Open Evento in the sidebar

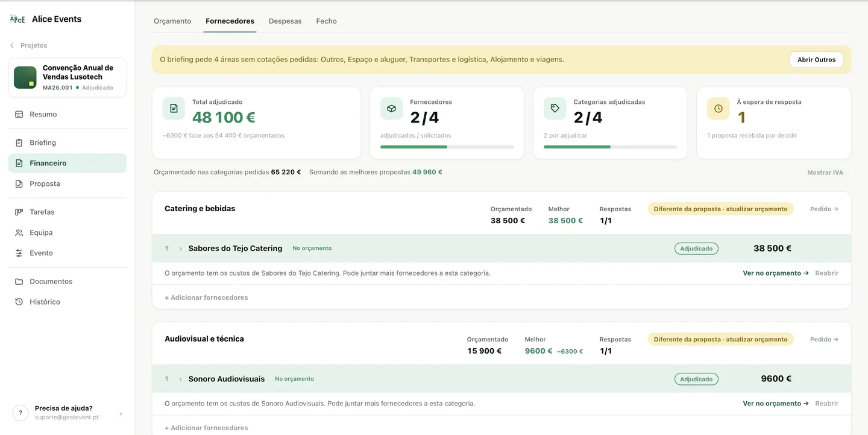pos(67,253)
